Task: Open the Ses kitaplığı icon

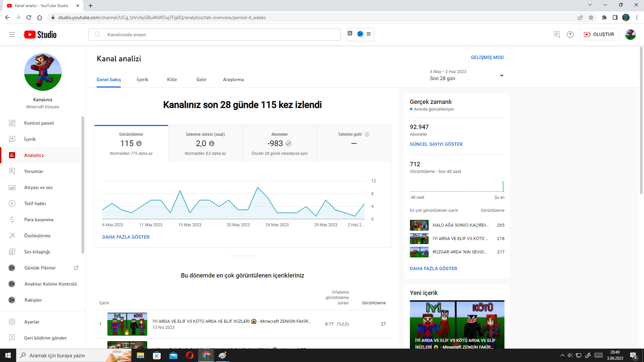Action: [x=12, y=252]
